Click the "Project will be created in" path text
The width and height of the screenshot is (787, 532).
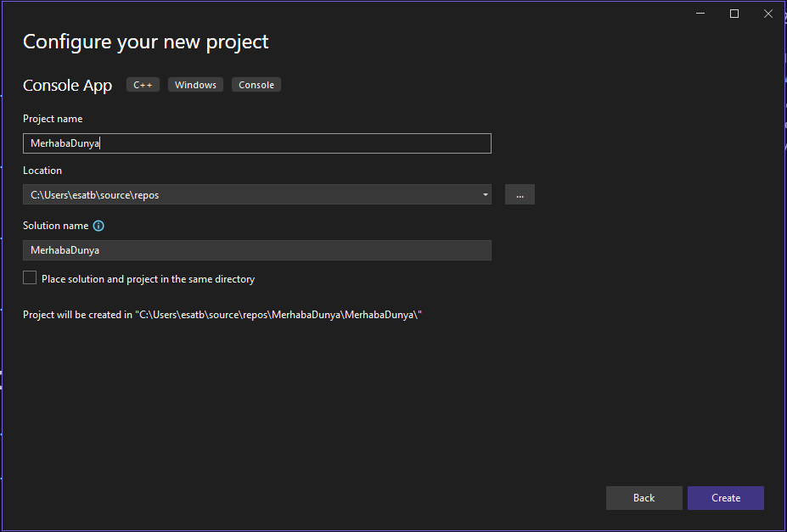[x=222, y=315]
